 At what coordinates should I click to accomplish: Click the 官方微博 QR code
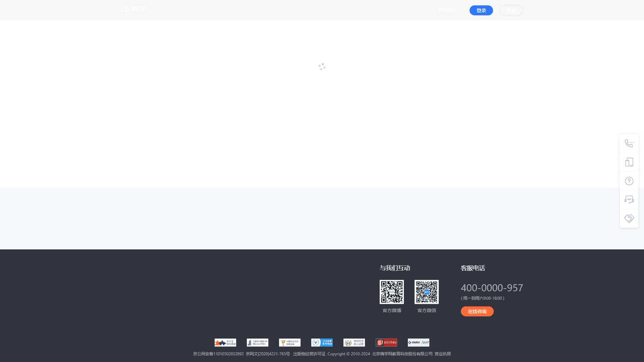pyautogui.click(x=392, y=292)
